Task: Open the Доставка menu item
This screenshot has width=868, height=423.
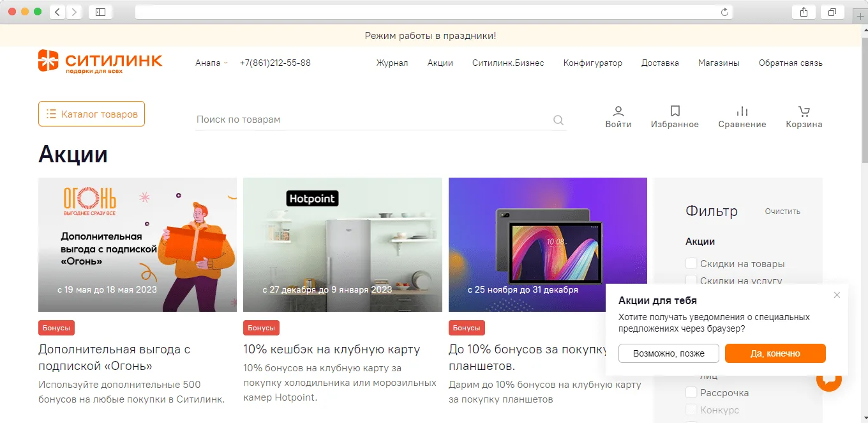Action: click(660, 63)
